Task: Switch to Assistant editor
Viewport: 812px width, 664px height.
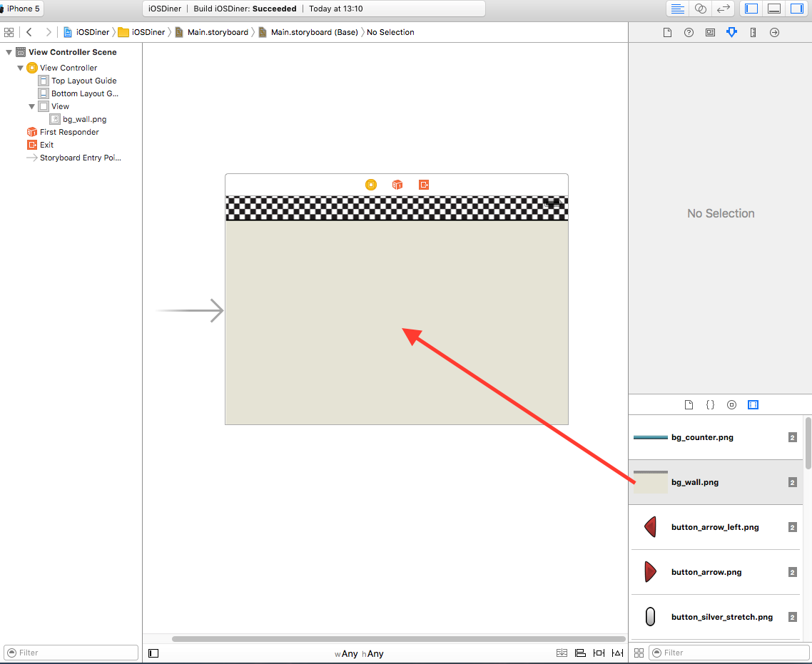Action: [700, 9]
